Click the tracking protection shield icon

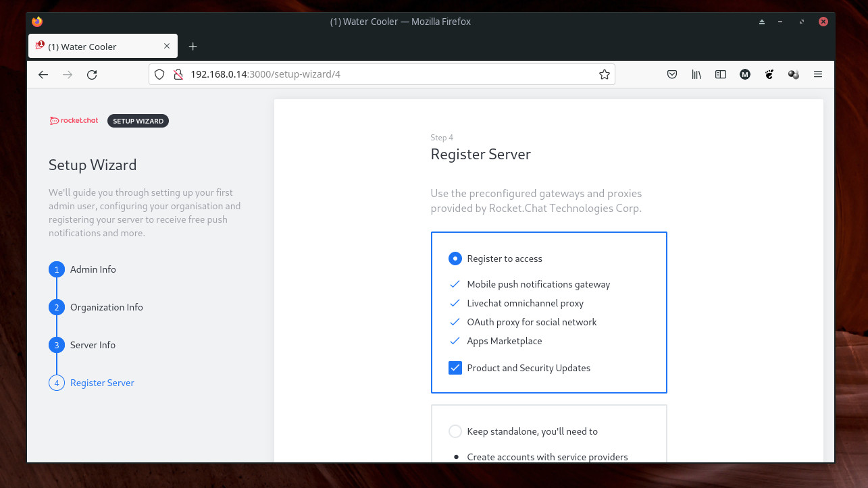pos(160,74)
